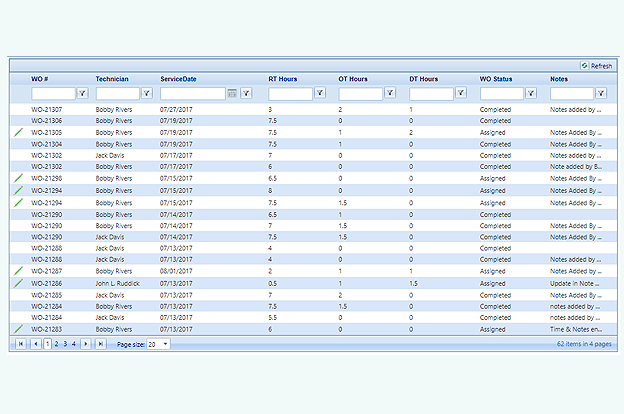This screenshot has height=414, width=624.
Task: Open the OT Hours filter dropdown
Action: click(390, 93)
